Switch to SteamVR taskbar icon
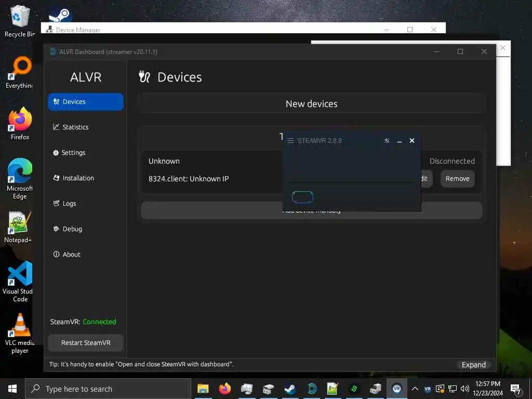Image resolution: width=532 pixels, height=399 pixels. click(396, 389)
